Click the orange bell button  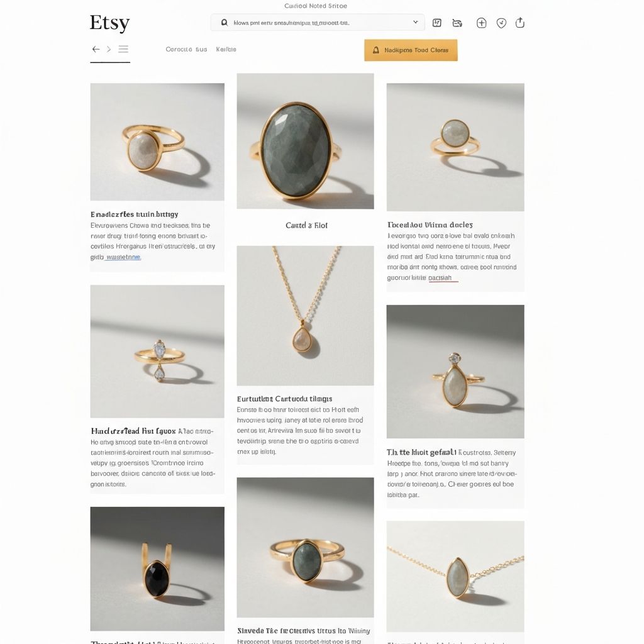pos(411,50)
